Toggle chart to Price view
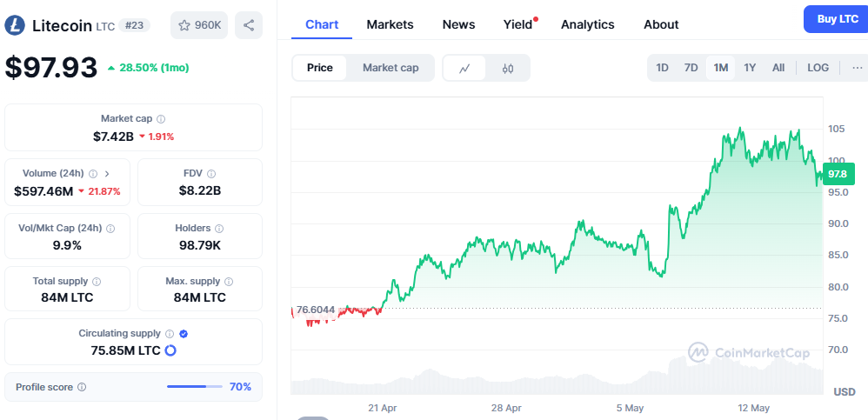Screen dimensions: 868x420 tap(319, 68)
